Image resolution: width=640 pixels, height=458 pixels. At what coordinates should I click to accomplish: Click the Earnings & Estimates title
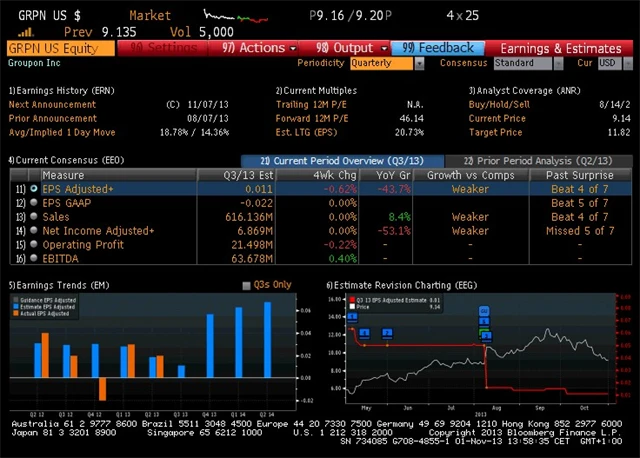[x=561, y=49]
